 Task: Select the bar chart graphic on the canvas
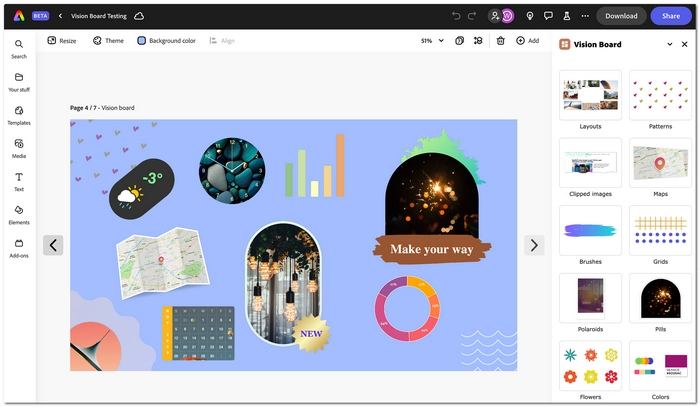point(315,166)
